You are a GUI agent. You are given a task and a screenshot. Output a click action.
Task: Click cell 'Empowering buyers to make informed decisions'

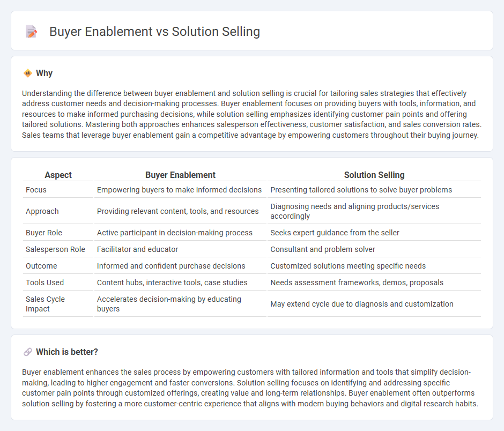(180, 190)
